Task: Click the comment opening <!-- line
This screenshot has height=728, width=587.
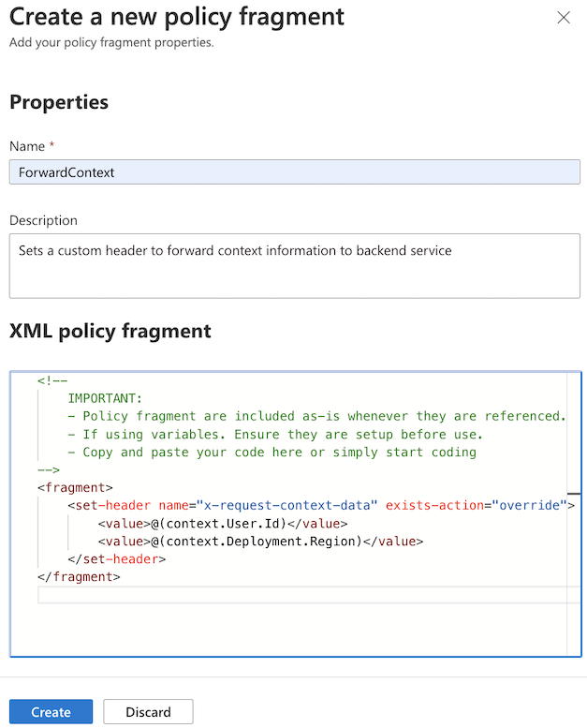Action: click(x=52, y=380)
